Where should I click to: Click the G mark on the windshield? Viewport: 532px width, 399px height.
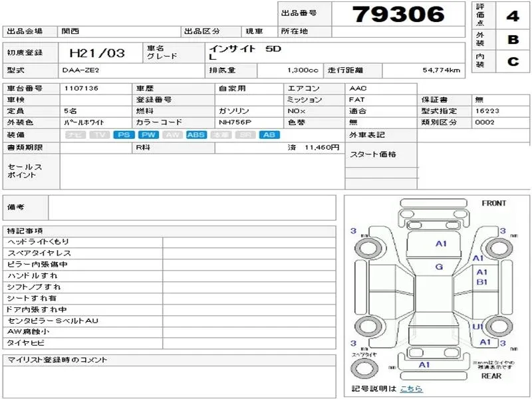(439, 267)
